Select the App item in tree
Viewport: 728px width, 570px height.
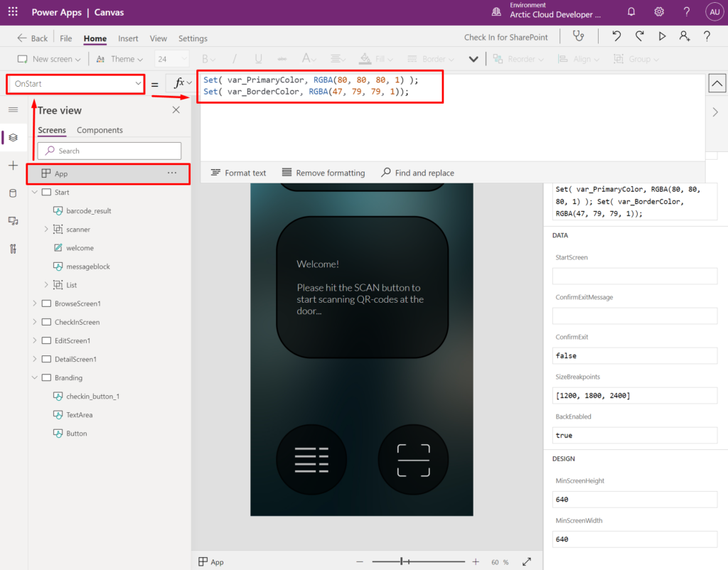click(x=108, y=173)
